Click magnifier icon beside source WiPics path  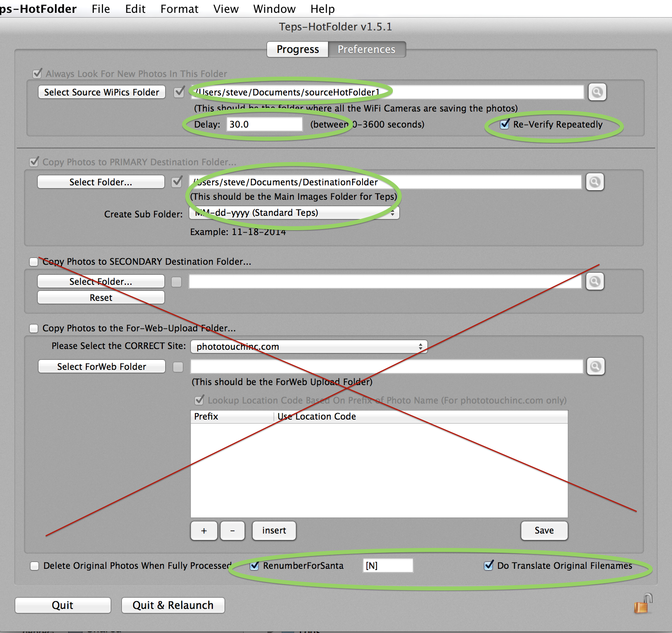pyautogui.click(x=597, y=92)
